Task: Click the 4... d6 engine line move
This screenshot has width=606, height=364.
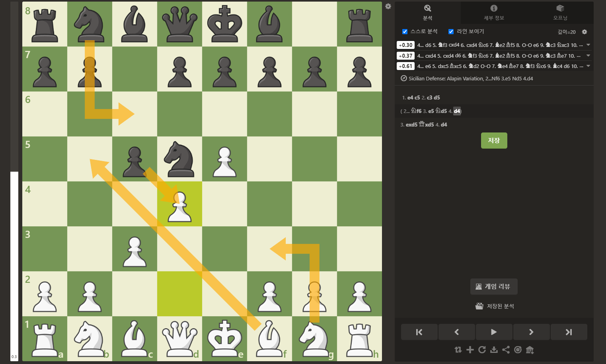Action: click(x=428, y=45)
